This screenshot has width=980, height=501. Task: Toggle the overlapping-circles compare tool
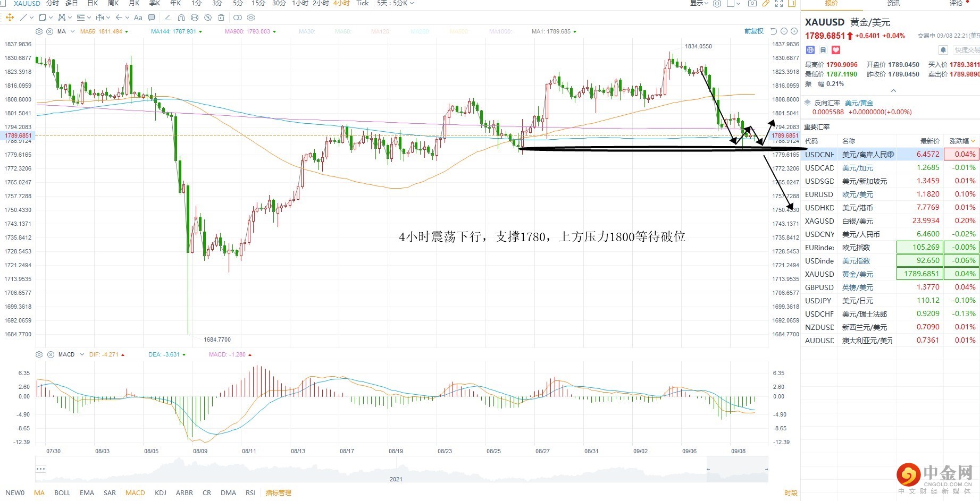pos(238,18)
